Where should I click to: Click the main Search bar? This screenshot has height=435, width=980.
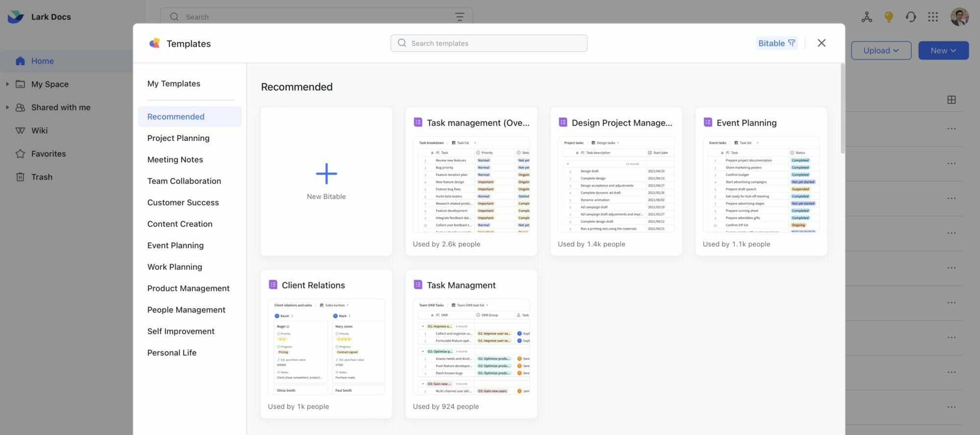(317, 17)
